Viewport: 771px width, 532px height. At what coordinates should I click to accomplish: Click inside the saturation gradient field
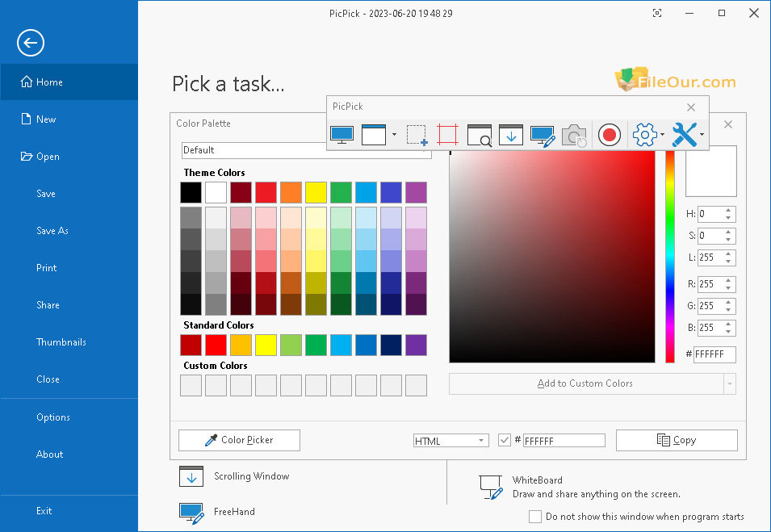pyautogui.click(x=552, y=257)
